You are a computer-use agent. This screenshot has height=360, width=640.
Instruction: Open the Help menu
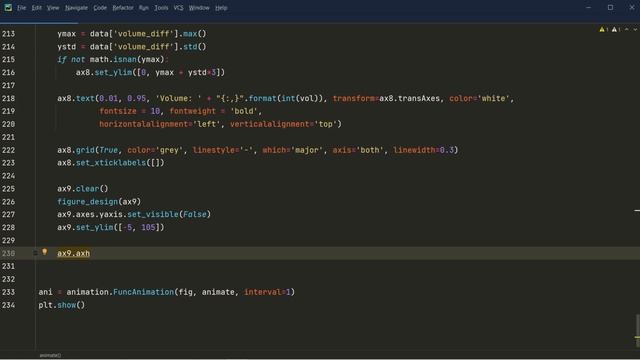click(x=221, y=8)
